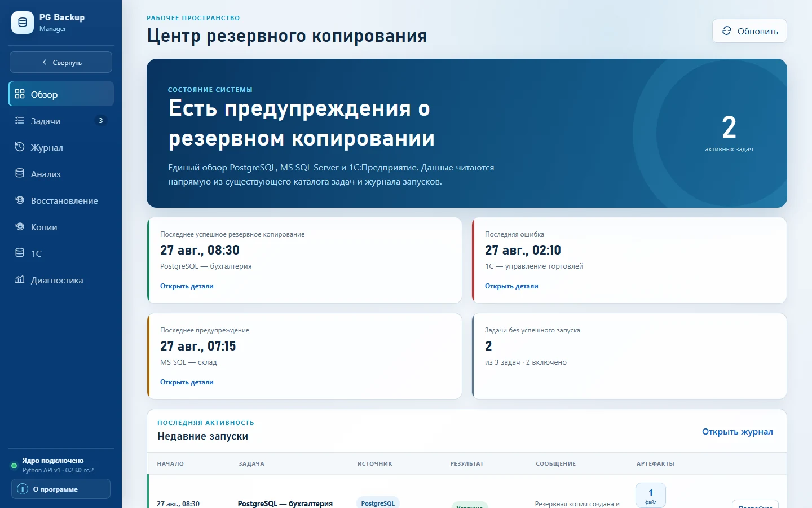The width and height of the screenshot is (812, 508).
Task: Click the Журнал history clock icon
Action: click(20, 147)
